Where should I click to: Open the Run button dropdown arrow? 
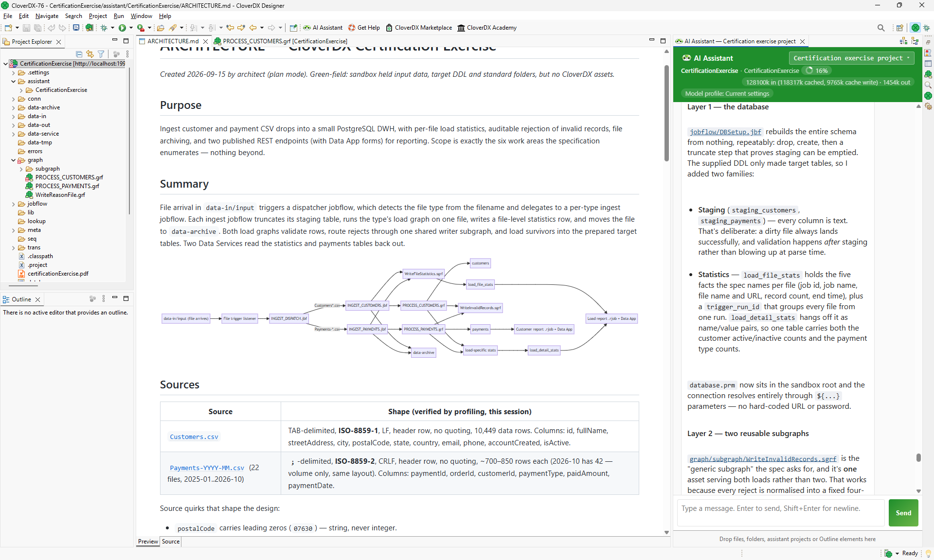click(131, 28)
